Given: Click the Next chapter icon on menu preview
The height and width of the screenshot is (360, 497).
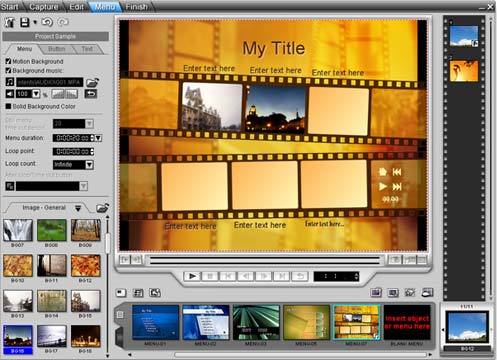Looking at the screenshot, I should [397, 187].
